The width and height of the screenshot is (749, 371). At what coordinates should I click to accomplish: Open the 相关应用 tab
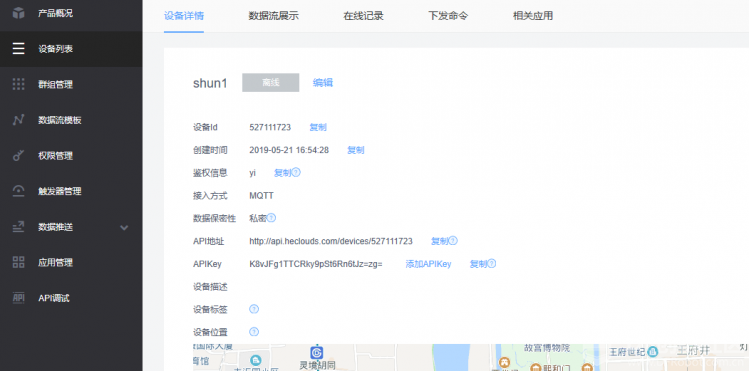[533, 16]
